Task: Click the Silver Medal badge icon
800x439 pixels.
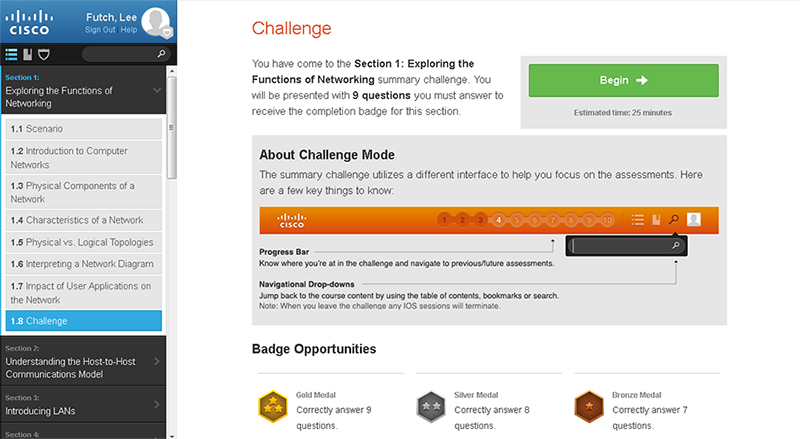Action: point(430,404)
